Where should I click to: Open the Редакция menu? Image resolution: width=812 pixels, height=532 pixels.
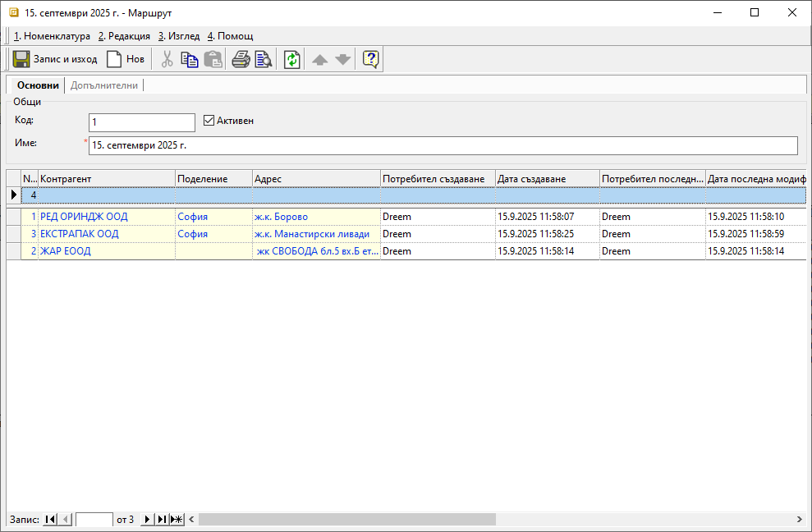tap(124, 36)
